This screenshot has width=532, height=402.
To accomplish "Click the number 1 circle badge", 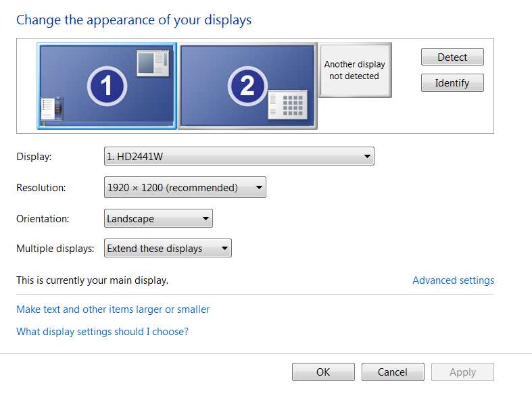I will pos(107,86).
